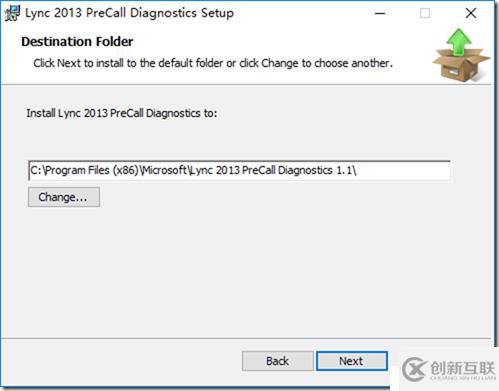Click the installer icon in the title bar
This screenshot has width=499, height=391.
pyautogui.click(x=12, y=13)
